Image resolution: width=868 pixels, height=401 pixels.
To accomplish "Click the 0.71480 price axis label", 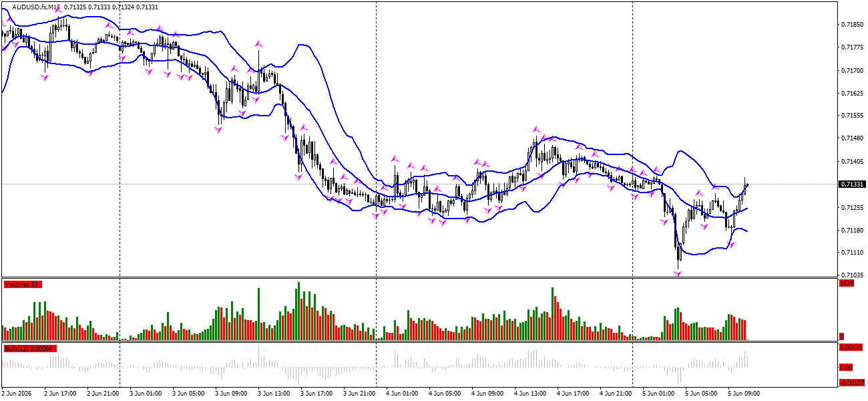I will point(851,138).
